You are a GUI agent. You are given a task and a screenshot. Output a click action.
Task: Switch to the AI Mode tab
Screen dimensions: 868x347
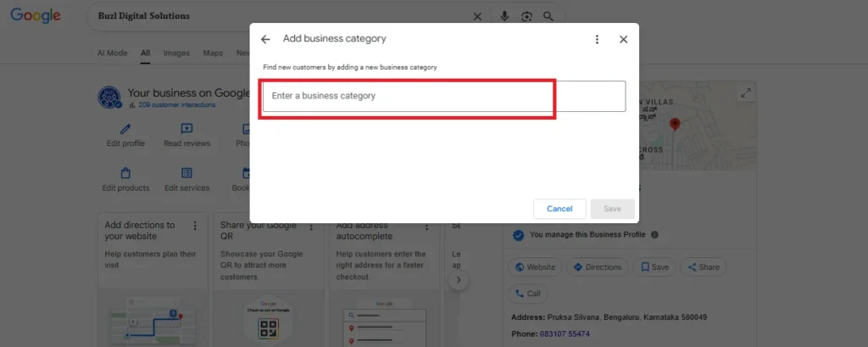pos(113,53)
